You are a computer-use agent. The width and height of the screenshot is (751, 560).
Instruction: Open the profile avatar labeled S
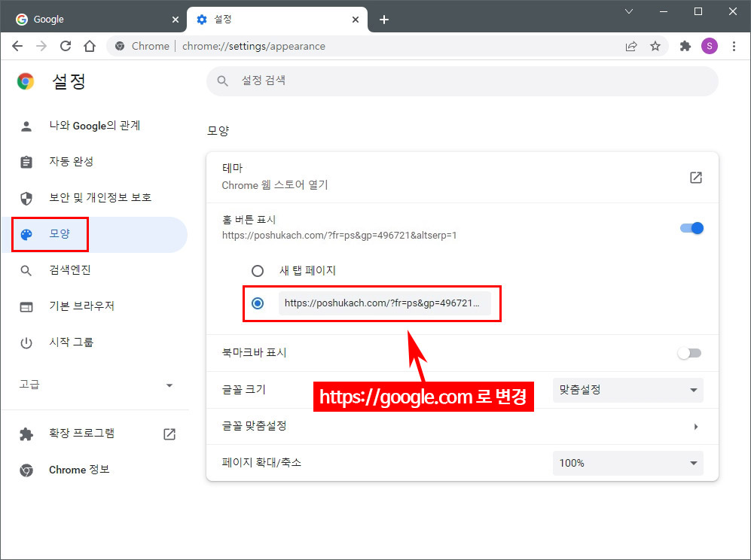click(710, 46)
